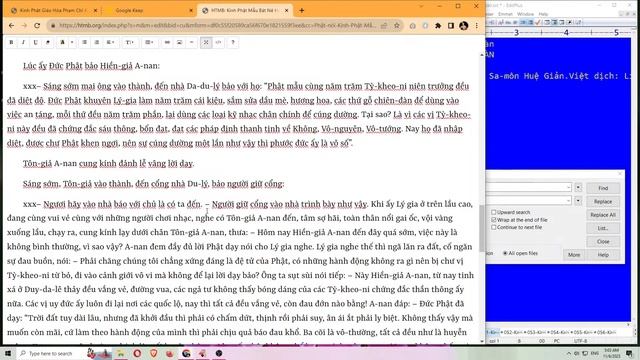Image resolution: width=640 pixels, height=360 pixels.
Task: Open the Opera icon in taskbar
Action: point(137,353)
